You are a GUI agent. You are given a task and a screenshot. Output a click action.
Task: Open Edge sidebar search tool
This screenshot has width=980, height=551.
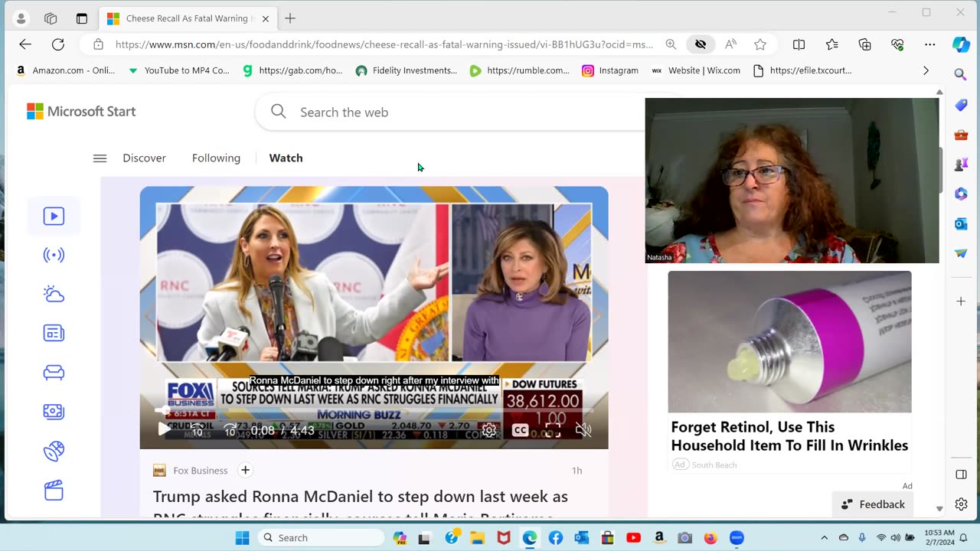point(961,74)
